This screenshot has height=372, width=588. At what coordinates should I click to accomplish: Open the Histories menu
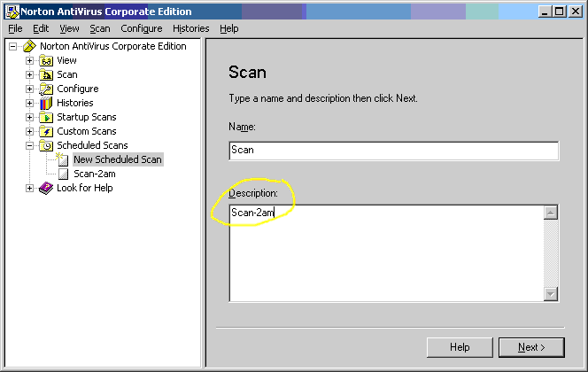[190, 28]
